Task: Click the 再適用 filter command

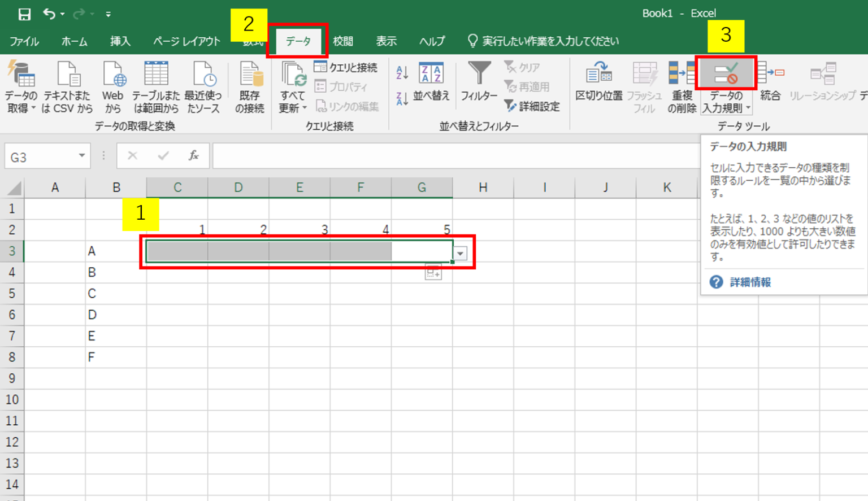Action: point(527,86)
